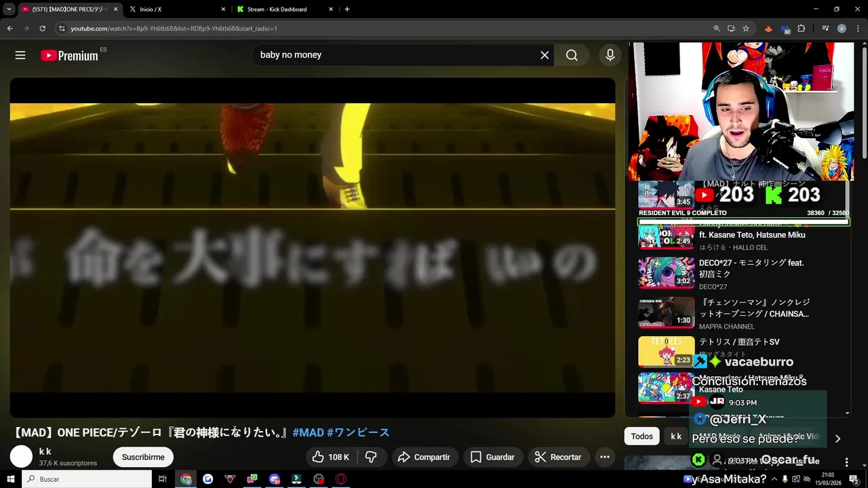Show next filter chips arrow

837,439
